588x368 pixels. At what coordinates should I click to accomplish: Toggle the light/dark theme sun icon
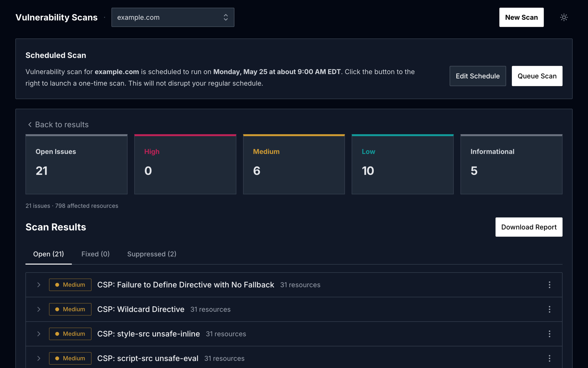564,17
